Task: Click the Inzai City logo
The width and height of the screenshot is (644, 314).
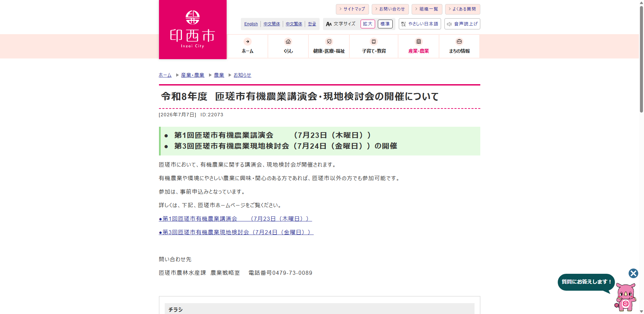Action: (x=192, y=29)
